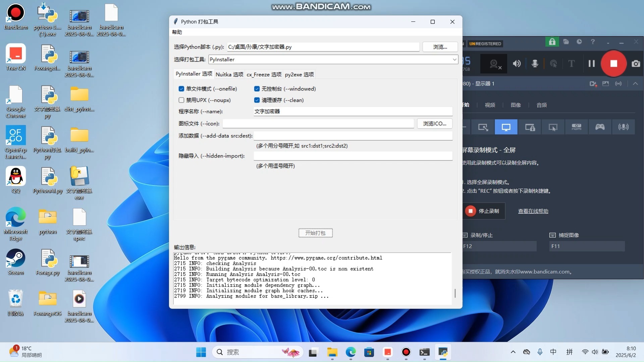Screen dimensions: 644x362
Task: Open Microsoft Edge from the taskbar
Action: click(351, 352)
